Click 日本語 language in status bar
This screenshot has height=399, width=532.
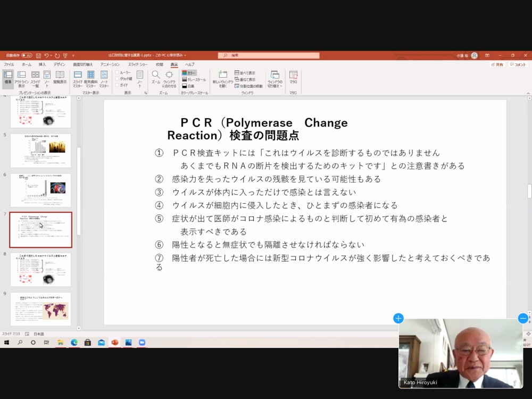click(39, 334)
